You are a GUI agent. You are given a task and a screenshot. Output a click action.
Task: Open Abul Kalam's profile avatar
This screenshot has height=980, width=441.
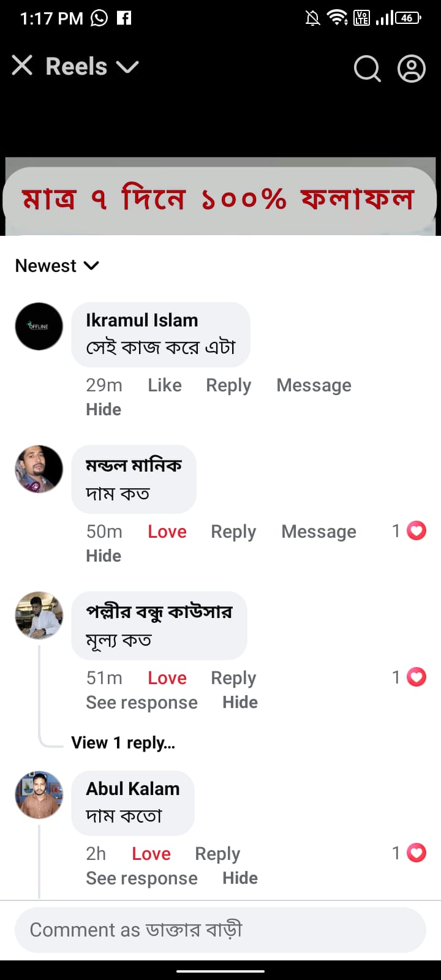[x=39, y=794]
